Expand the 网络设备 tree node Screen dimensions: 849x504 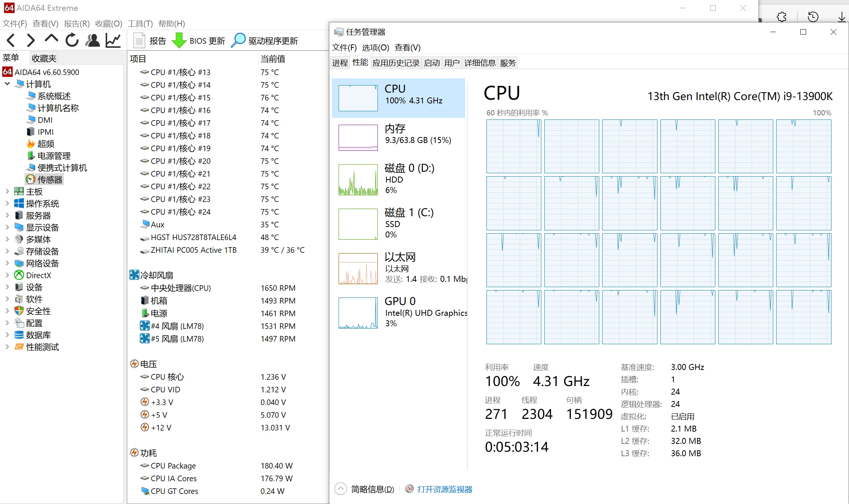(x=7, y=263)
